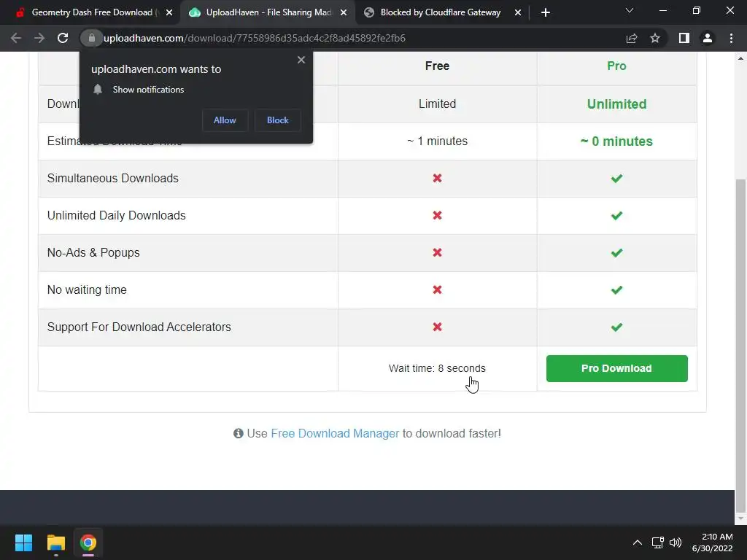The height and width of the screenshot is (560, 747).
Task: Click green check for Simultaneous Downloads
Action: coord(616,178)
